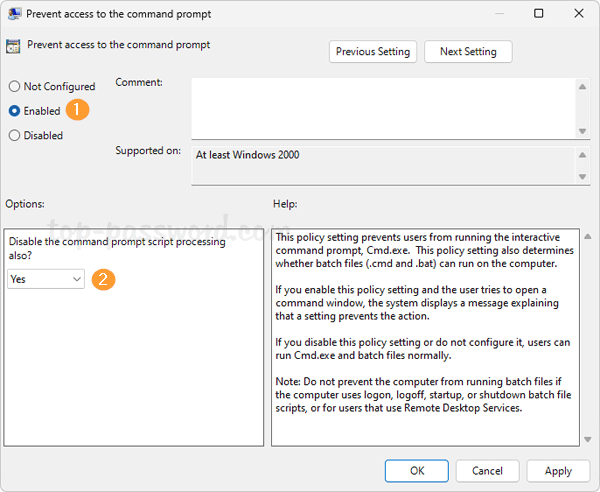Image resolution: width=600 pixels, height=492 pixels.
Task: Maximize the policy dialog window
Action: pyautogui.click(x=539, y=14)
